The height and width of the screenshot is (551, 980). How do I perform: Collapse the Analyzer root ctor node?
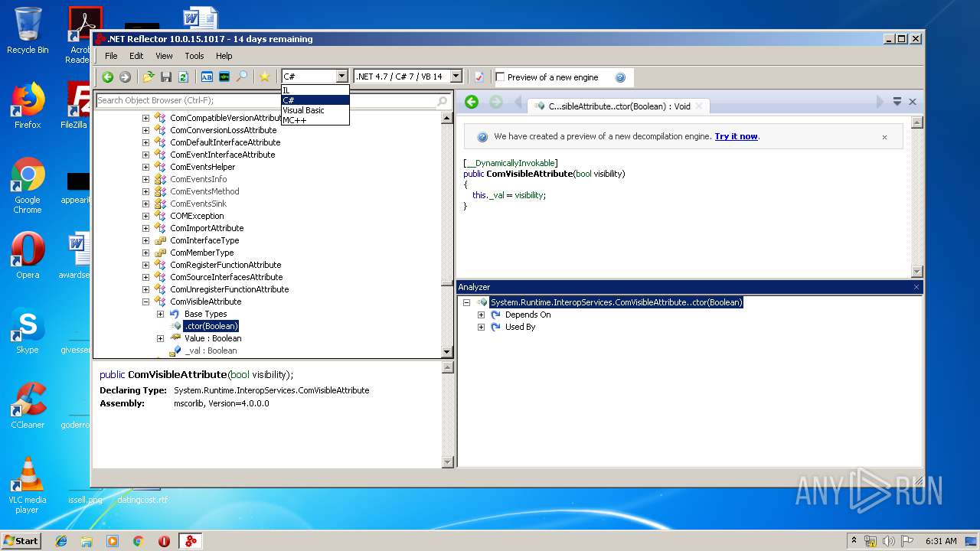coord(466,302)
